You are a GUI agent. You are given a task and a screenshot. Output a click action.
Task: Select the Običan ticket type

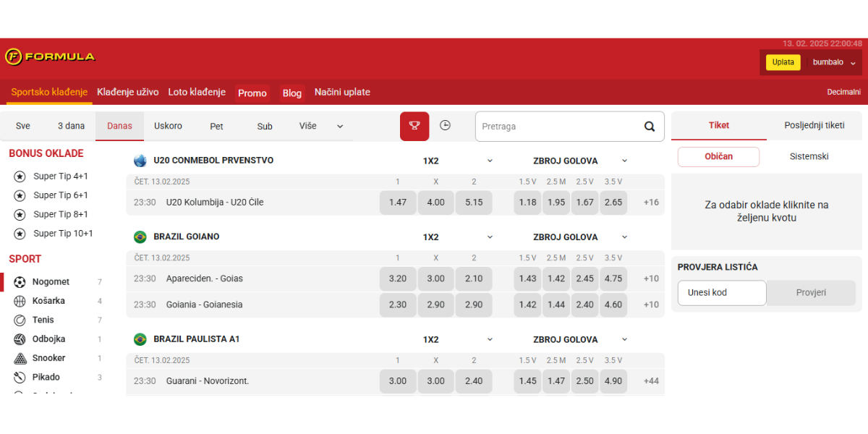(718, 157)
